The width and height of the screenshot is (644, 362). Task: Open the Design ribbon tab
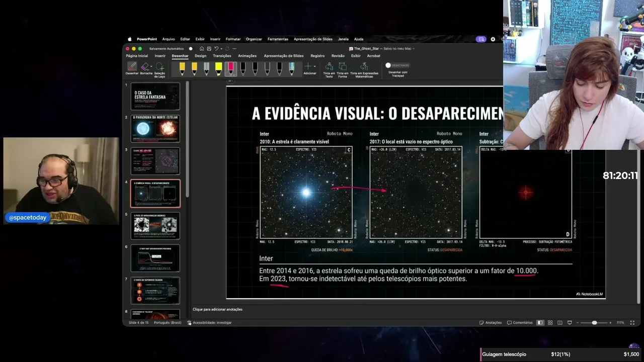[x=201, y=56]
